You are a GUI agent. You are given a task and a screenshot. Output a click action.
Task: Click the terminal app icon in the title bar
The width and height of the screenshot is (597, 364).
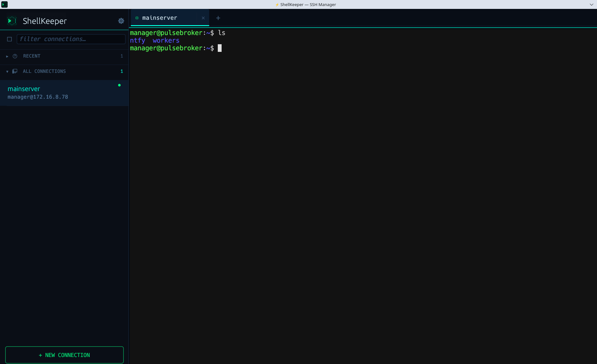pyautogui.click(x=4, y=4)
